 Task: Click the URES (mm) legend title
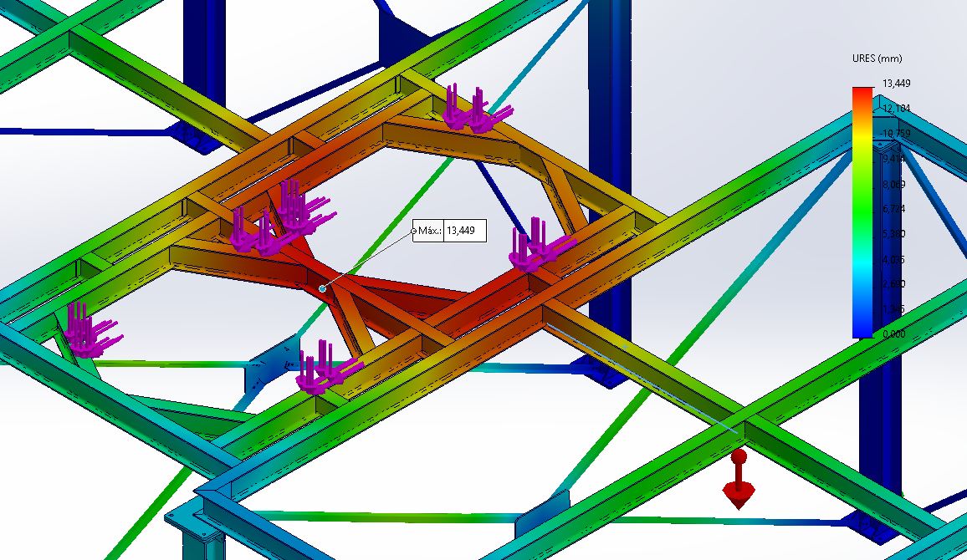coord(877,59)
